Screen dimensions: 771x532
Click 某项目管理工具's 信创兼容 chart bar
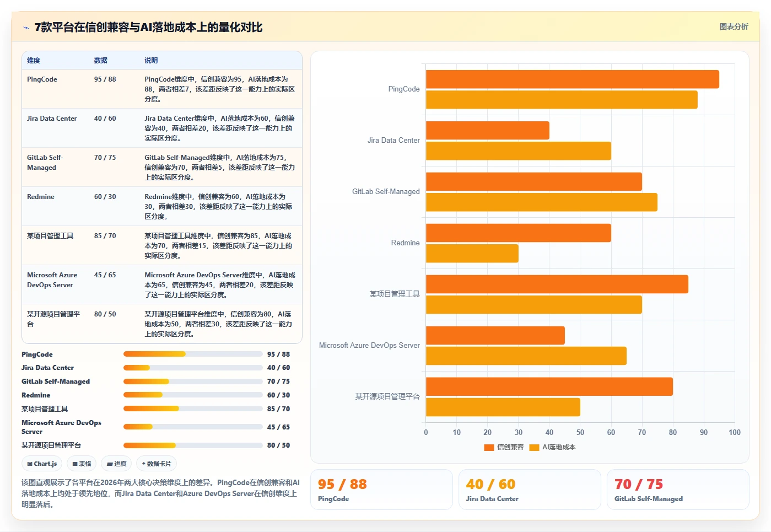pyautogui.click(x=557, y=284)
